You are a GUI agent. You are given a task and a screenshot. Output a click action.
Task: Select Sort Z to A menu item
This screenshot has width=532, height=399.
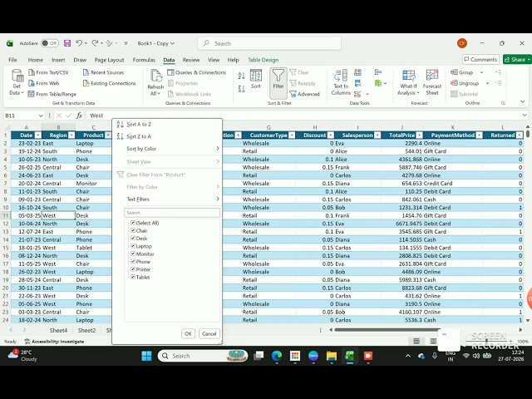[168, 136]
